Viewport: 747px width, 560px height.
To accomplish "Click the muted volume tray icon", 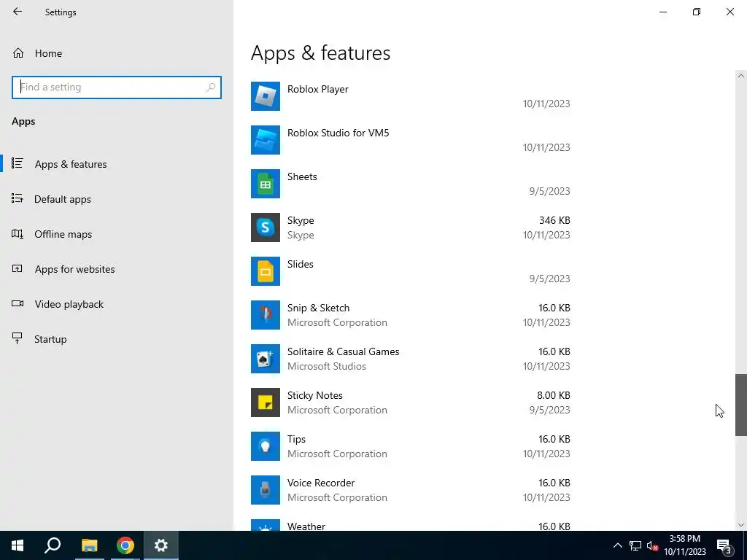I will 653,546.
